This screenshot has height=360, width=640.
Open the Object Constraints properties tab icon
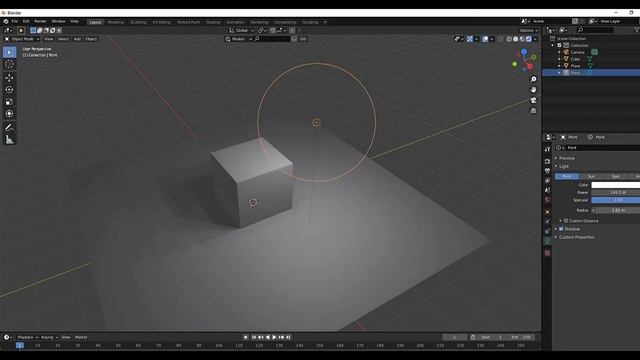[x=547, y=231]
